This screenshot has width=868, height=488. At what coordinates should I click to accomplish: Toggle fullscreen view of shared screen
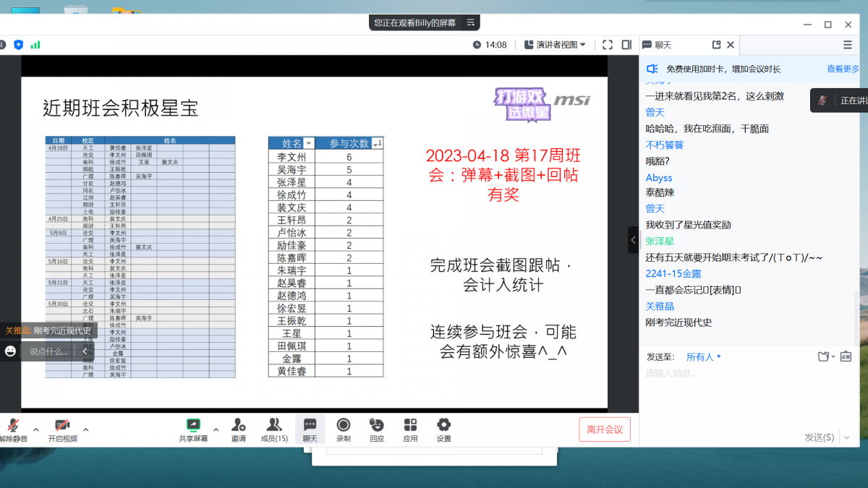[x=608, y=45]
